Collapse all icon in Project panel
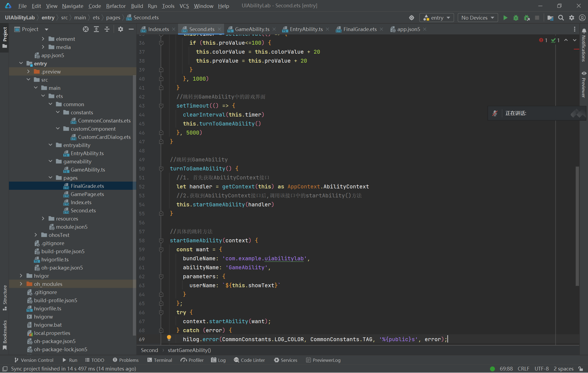The image size is (588, 373). point(107,29)
